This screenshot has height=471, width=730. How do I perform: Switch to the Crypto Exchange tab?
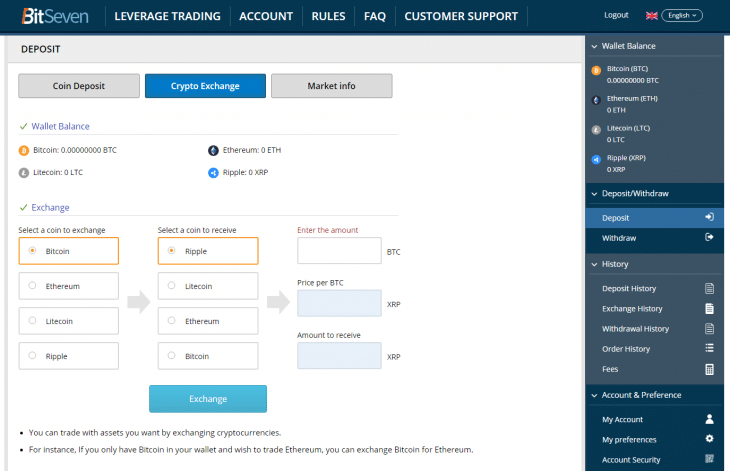(205, 86)
